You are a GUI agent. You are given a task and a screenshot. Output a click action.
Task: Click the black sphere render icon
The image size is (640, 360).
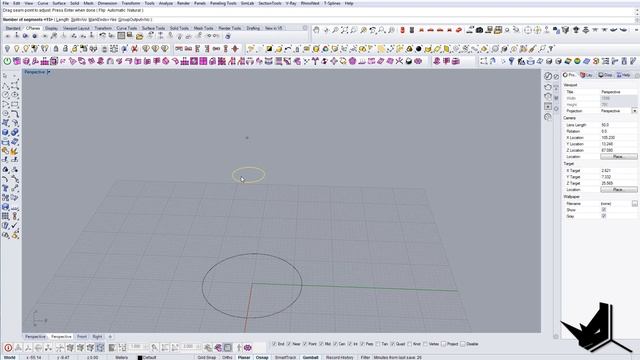point(418,49)
